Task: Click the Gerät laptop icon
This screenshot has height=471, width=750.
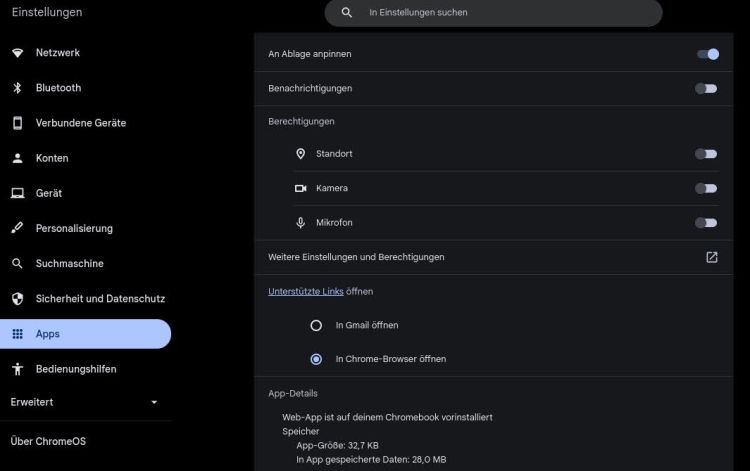Action: (18, 193)
